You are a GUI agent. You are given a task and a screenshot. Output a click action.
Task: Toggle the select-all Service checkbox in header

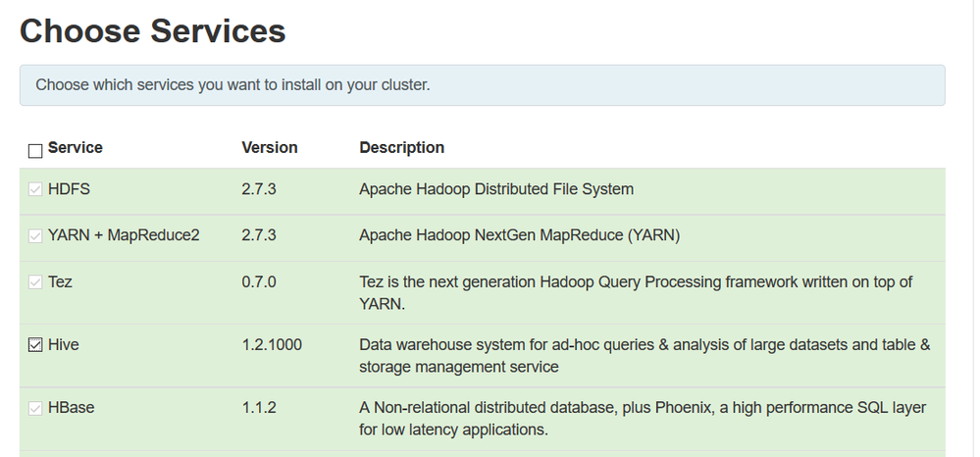point(35,150)
